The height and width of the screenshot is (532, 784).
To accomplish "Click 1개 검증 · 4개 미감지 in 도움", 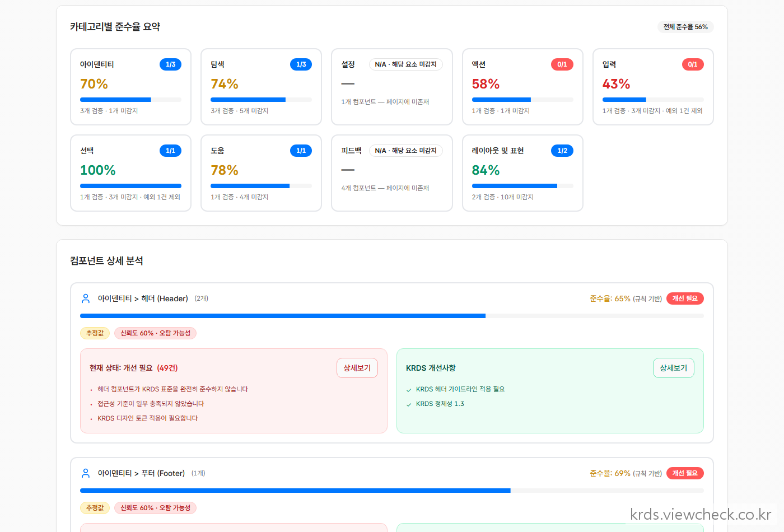I will coord(240,197).
